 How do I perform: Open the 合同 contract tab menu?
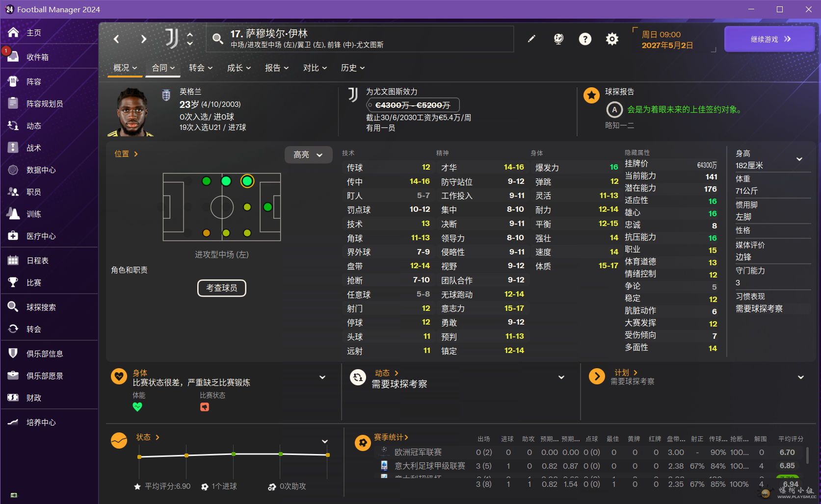163,68
